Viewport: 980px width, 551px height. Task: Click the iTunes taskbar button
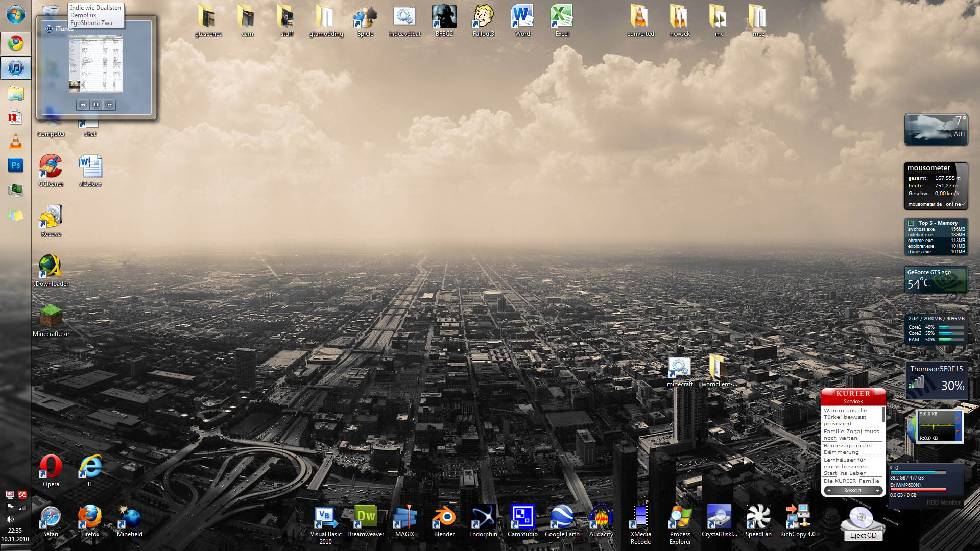[15, 68]
